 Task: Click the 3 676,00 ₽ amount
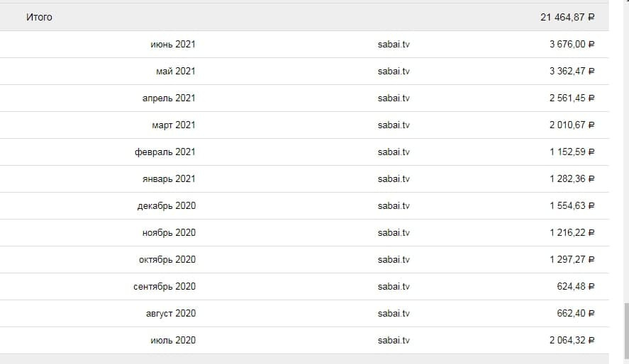tap(571, 44)
